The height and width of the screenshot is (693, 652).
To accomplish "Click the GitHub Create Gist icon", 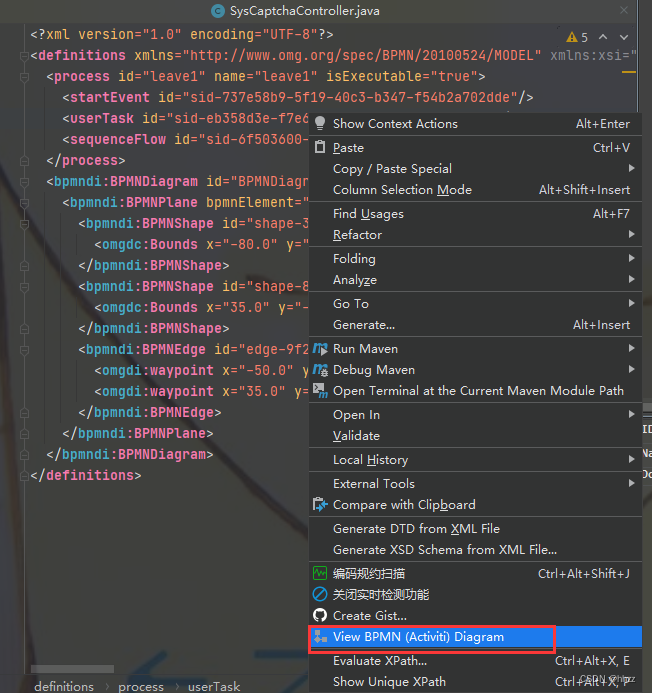I will click(320, 615).
